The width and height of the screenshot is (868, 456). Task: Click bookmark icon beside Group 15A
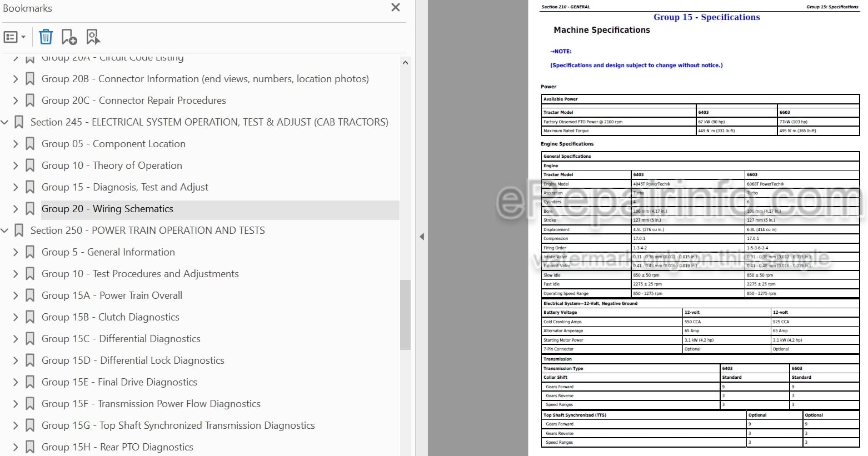click(31, 295)
